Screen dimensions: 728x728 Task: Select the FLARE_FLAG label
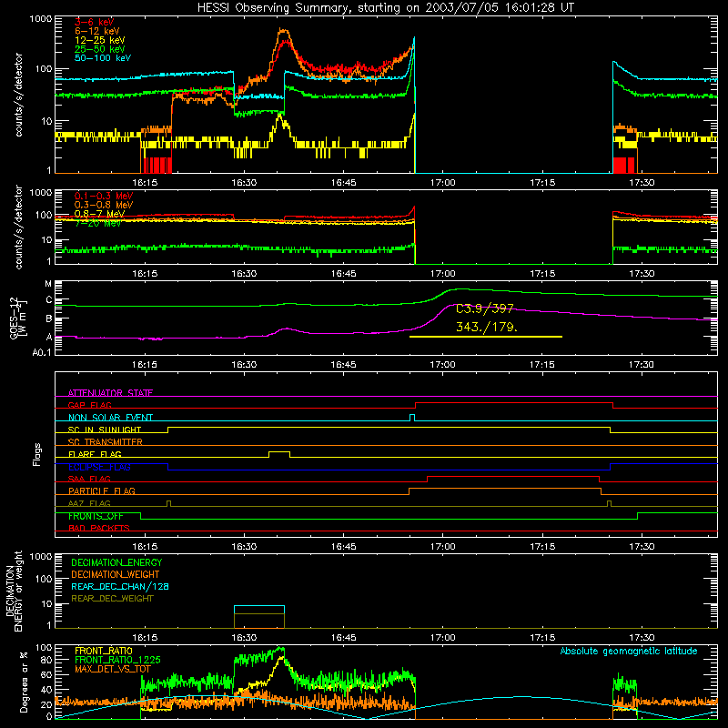pyautogui.click(x=95, y=454)
